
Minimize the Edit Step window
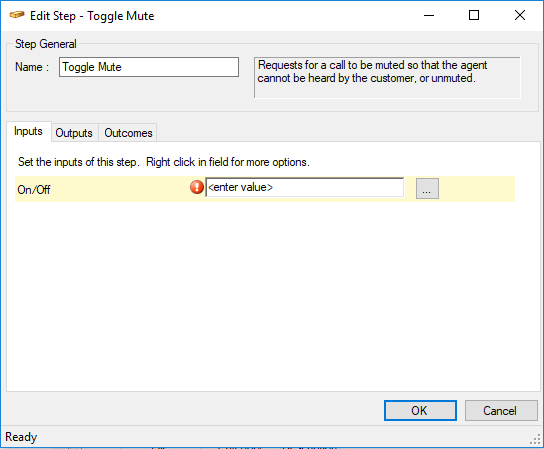[429, 15]
